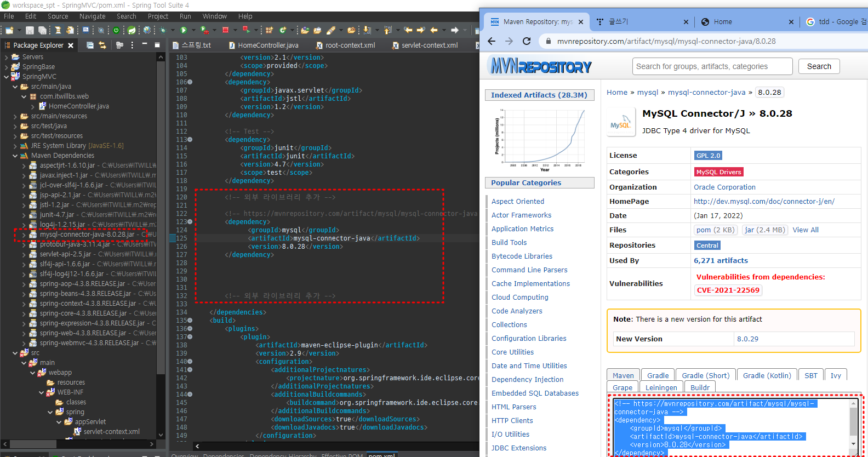Expand the Servers project node
The image size is (868, 457).
pyautogui.click(x=7, y=57)
